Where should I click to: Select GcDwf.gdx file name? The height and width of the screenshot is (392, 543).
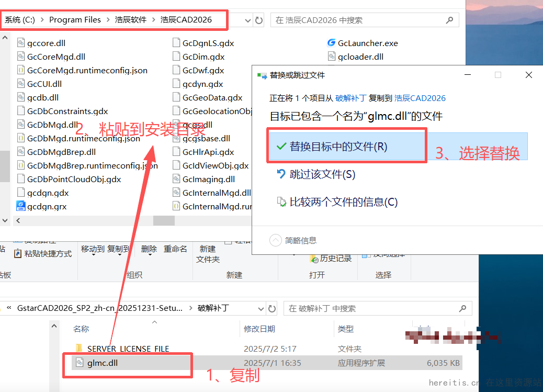click(x=203, y=70)
